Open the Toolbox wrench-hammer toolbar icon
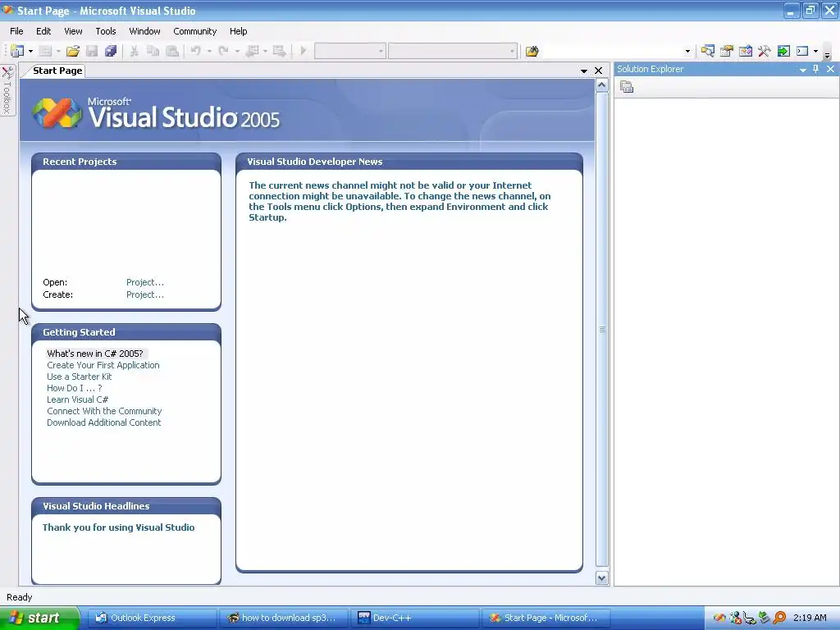Screen dimensions: 840x630 pyautogui.click(x=765, y=51)
